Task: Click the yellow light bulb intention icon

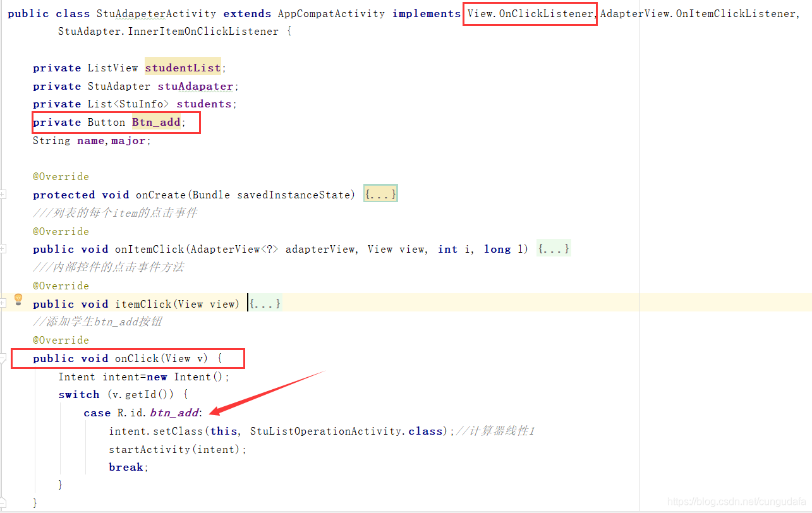Action: coord(18,299)
